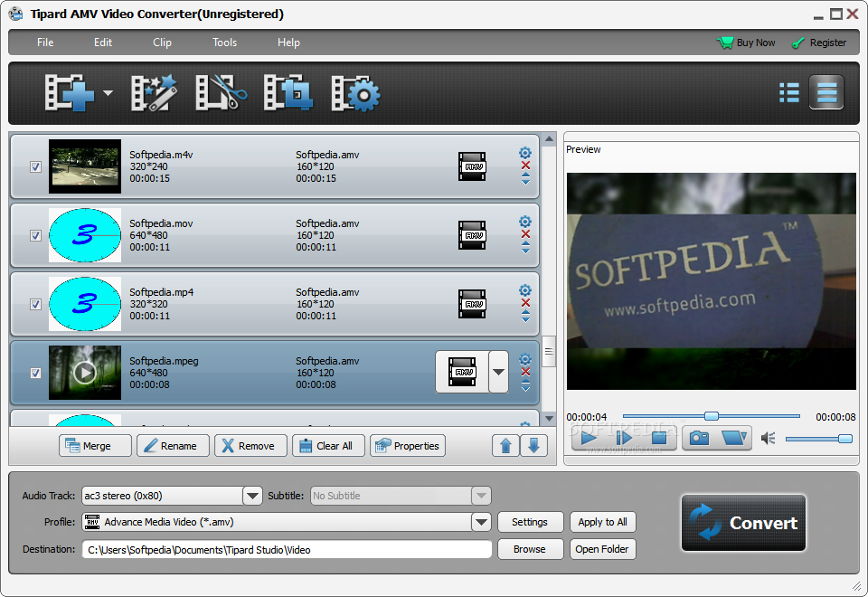Open profile Settings button
The image size is (868, 597).
(x=530, y=522)
